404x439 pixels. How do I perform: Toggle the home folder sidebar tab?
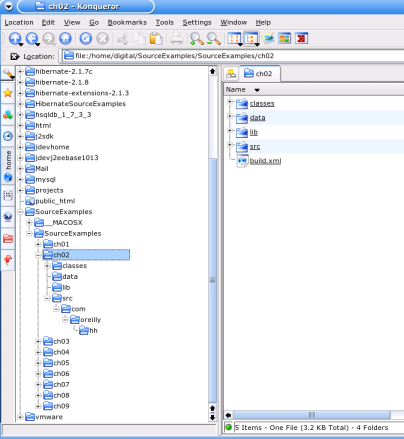8,166
